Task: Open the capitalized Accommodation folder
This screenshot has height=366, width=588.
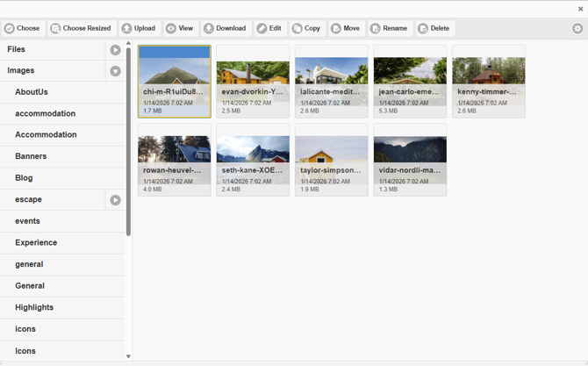Action: click(x=62, y=134)
